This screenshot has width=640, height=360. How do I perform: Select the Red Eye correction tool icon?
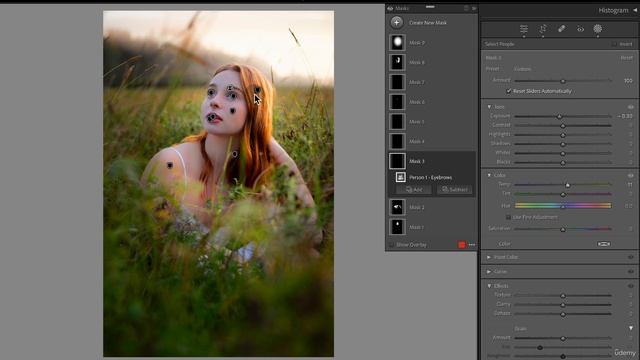(580, 29)
